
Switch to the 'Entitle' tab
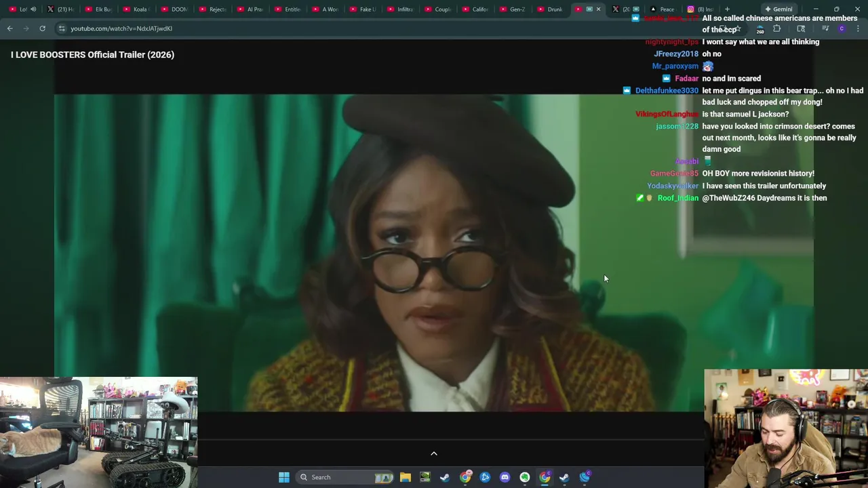pyautogui.click(x=288, y=9)
